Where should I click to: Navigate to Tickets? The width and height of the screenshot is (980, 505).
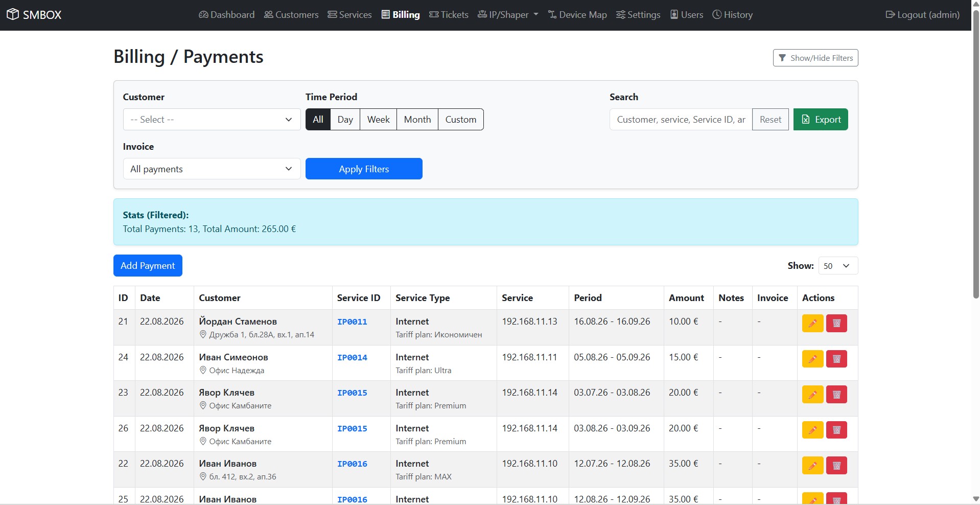coord(449,15)
